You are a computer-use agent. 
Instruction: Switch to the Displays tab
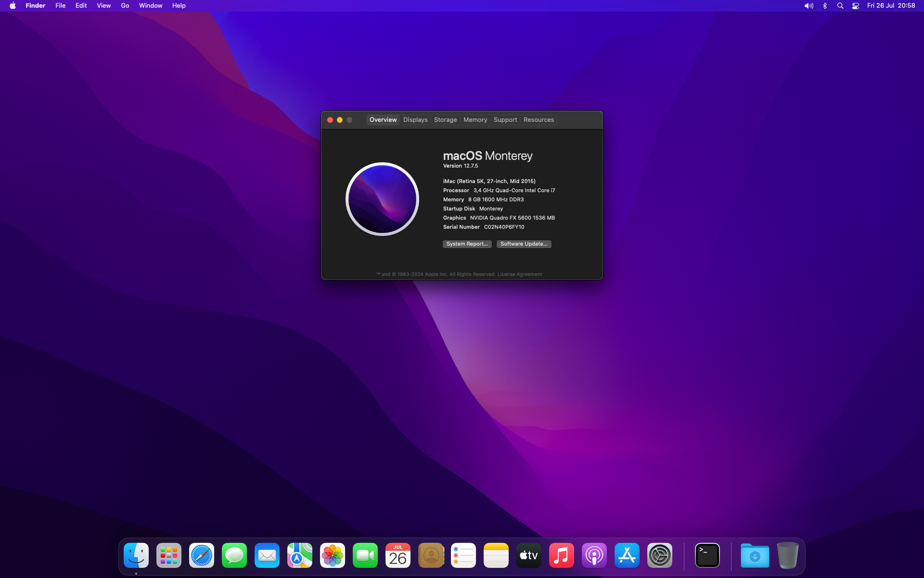pos(415,120)
